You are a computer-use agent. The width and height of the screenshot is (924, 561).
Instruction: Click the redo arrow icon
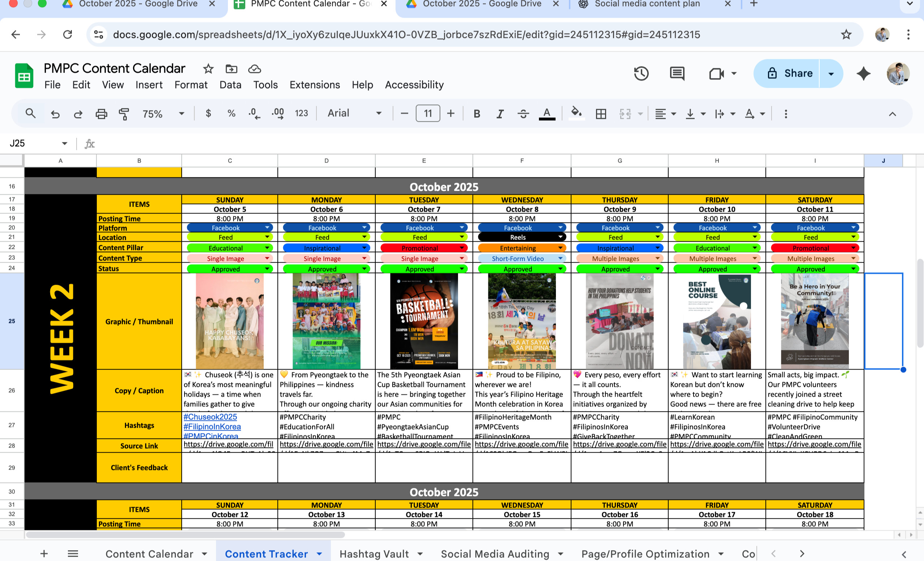coord(78,114)
